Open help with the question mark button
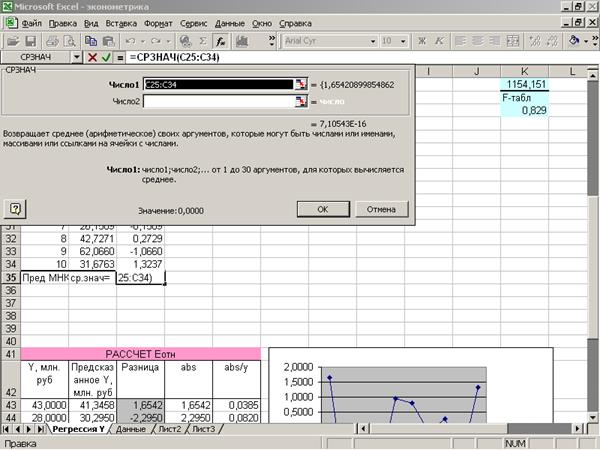Viewport: 600px width, 450px height. click(x=15, y=208)
